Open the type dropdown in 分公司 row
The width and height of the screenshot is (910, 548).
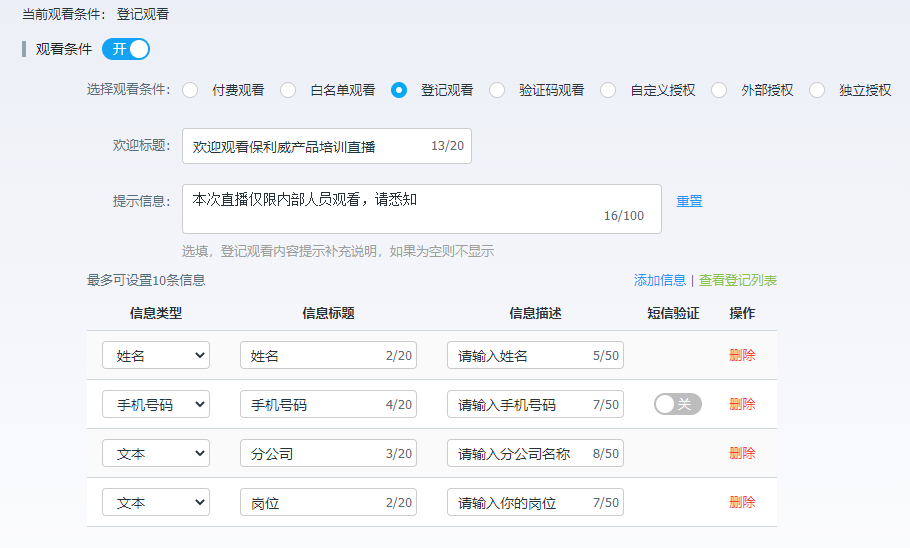coord(156,453)
